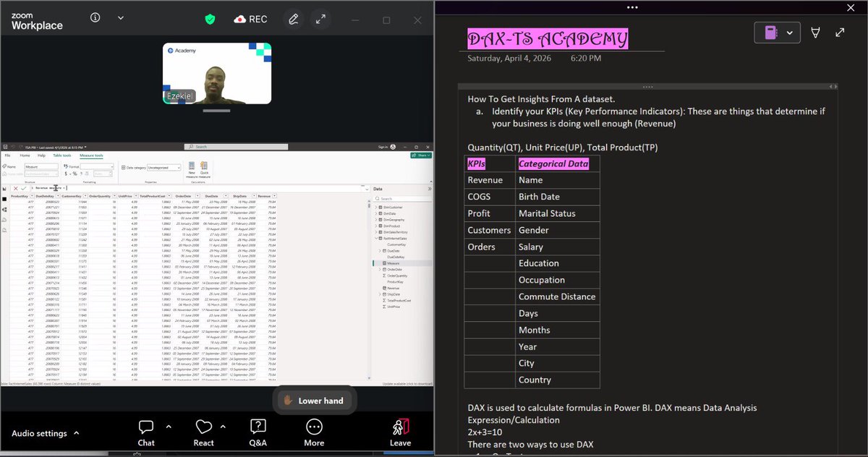Select TotalProductCost field in Data pane
The image size is (868, 457).
click(x=399, y=300)
